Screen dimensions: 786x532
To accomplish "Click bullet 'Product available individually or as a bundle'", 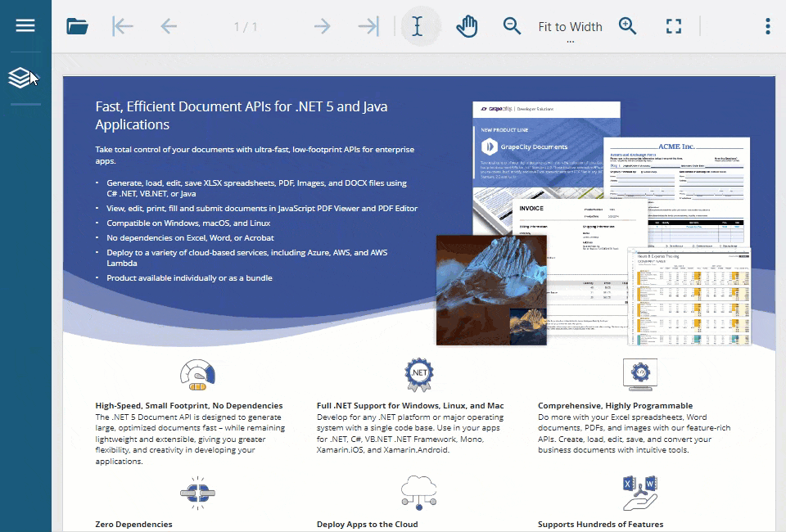I will 189,277.
